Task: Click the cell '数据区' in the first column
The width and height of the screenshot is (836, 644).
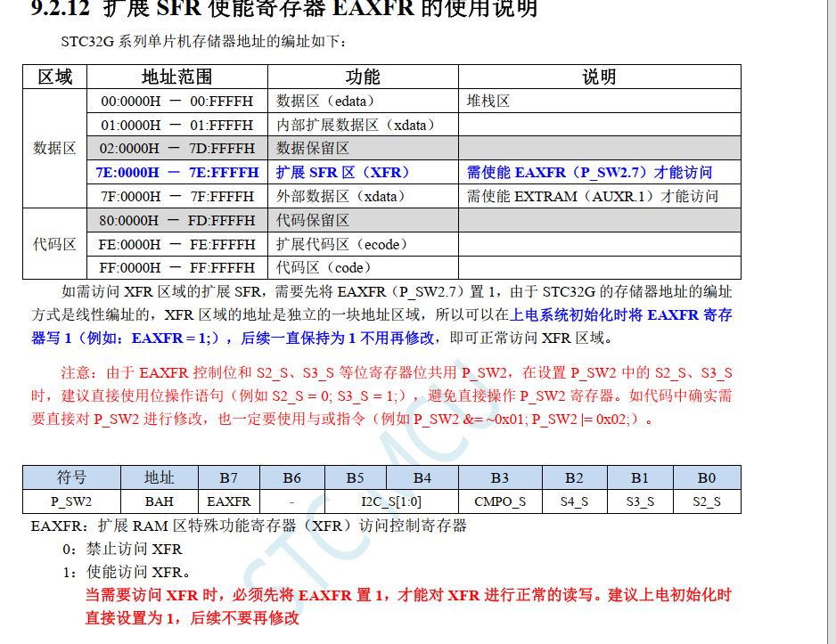Action: pos(54,148)
